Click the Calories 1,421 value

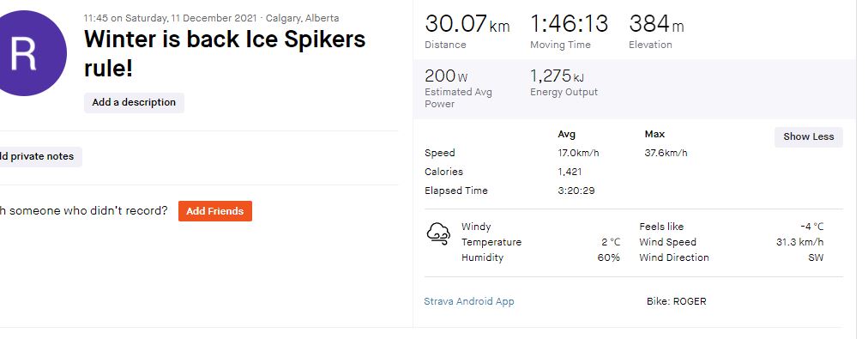point(570,172)
